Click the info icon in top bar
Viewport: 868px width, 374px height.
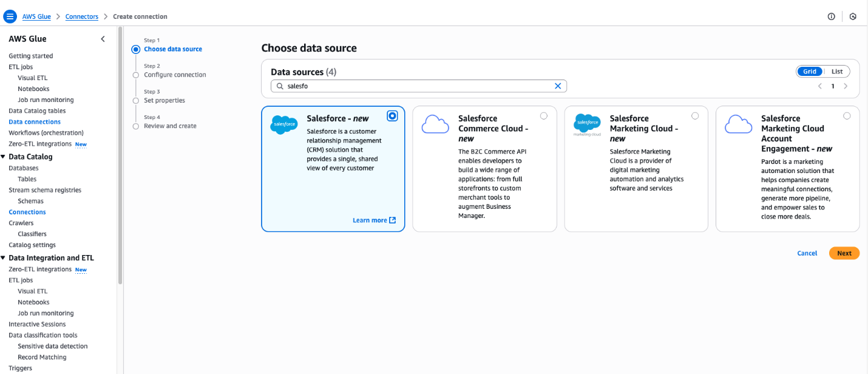click(832, 16)
